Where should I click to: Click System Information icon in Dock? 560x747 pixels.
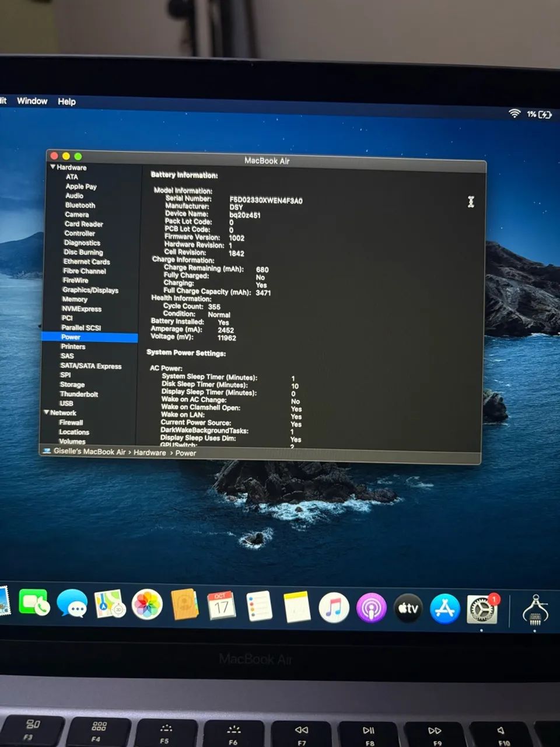click(534, 611)
